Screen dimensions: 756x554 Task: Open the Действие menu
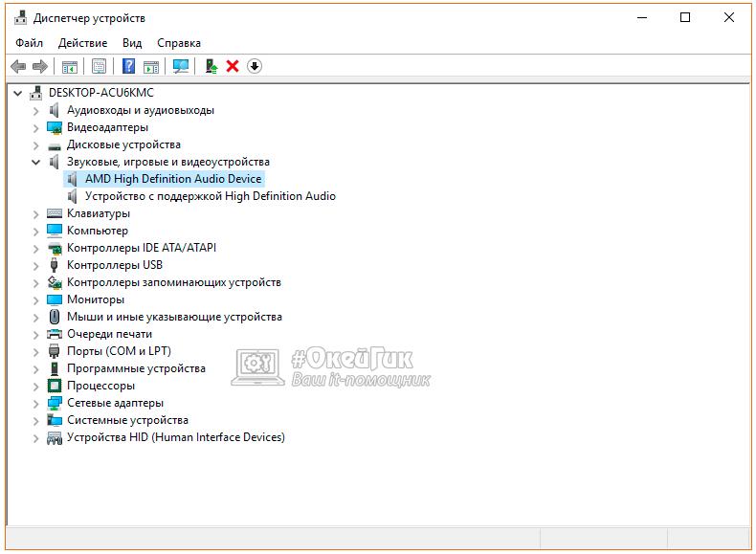[x=82, y=43]
